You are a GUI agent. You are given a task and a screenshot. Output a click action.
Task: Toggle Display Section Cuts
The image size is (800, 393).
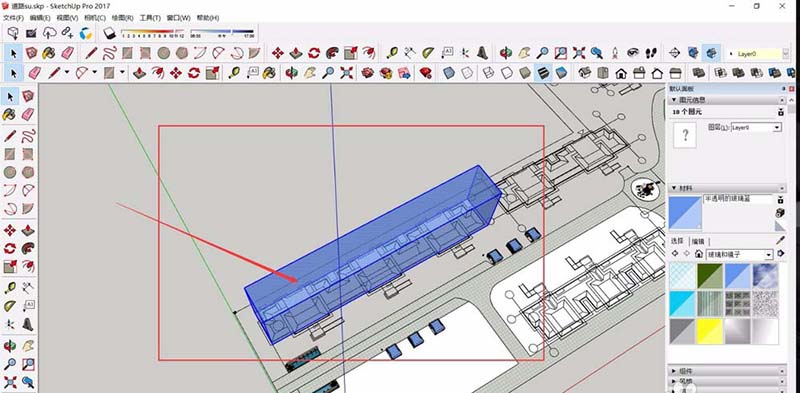tap(711, 53)
